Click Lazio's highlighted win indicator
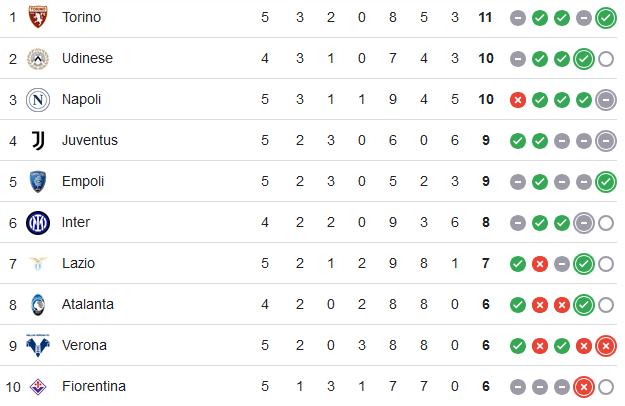Viewport: 625px width, 406px height. click(584, 264)
